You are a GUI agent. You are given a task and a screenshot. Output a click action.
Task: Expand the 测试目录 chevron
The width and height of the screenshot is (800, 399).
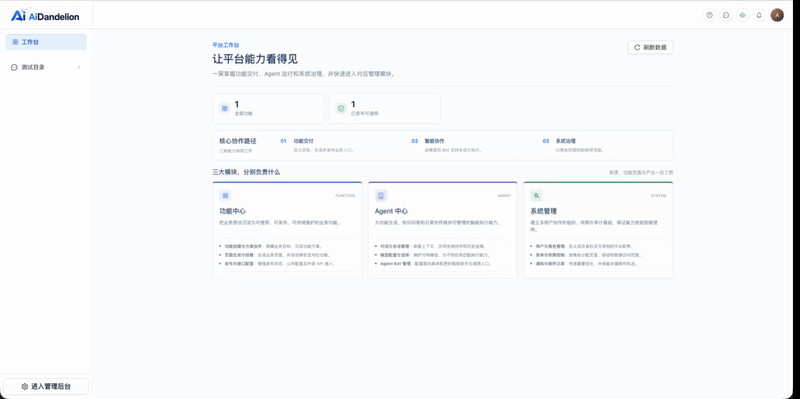coord(79,67)
